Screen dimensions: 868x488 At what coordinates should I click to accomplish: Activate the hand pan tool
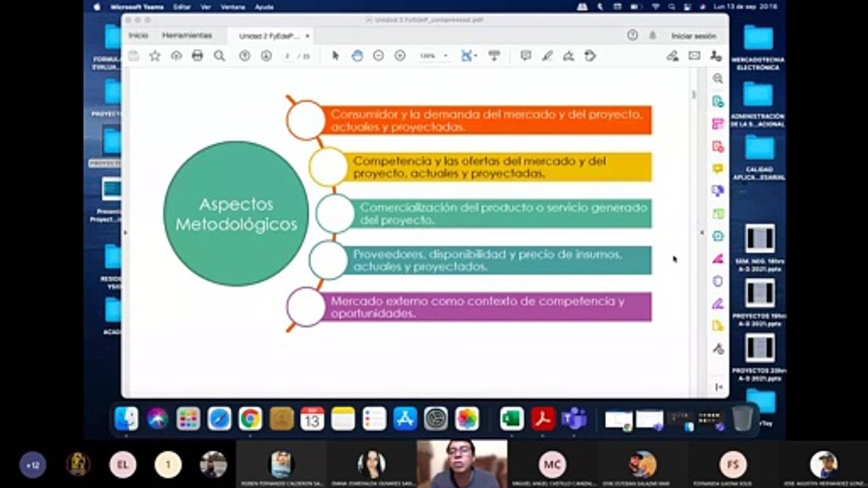tap(357, 56)
